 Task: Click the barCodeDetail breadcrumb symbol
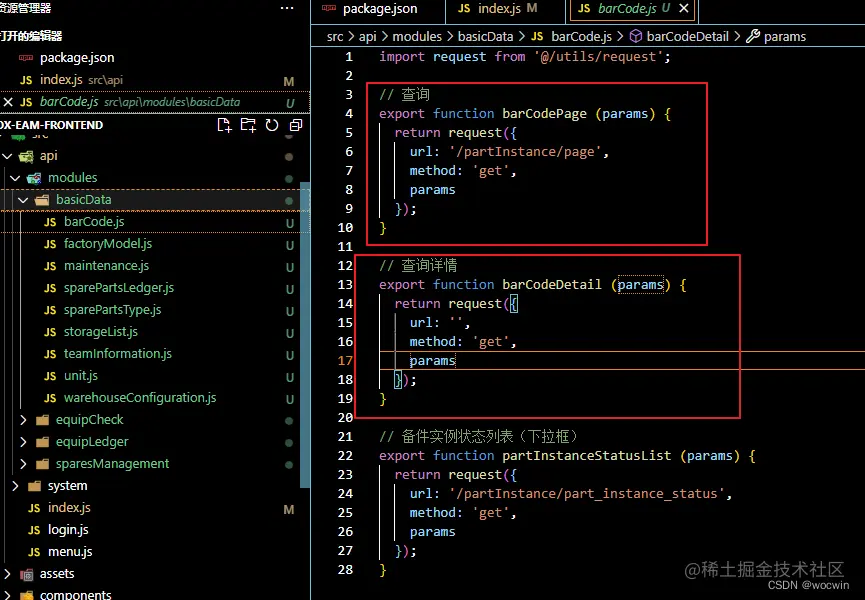click(x=687, y=36)
